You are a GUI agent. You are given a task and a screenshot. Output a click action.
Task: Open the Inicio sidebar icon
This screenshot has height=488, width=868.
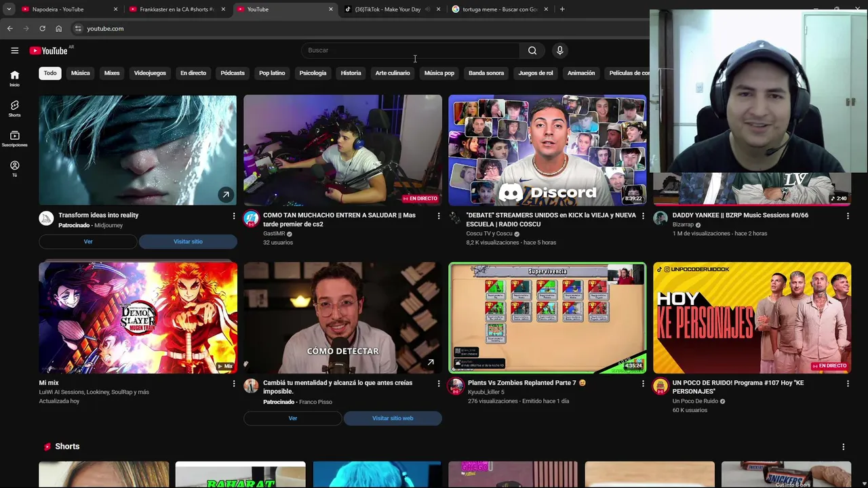point(14,79)
